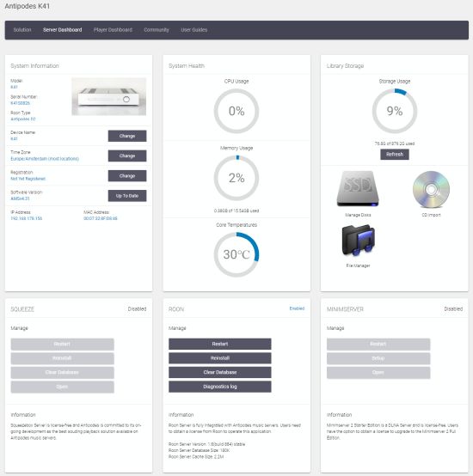Click the Roon Server Cache Size line
The height and width of the screenshot is (476, 473).
click(196, 456)
